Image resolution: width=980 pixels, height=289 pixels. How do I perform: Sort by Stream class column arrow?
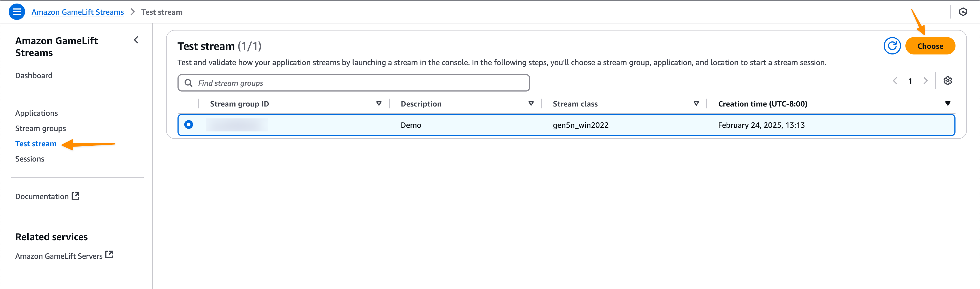point(696,104)
